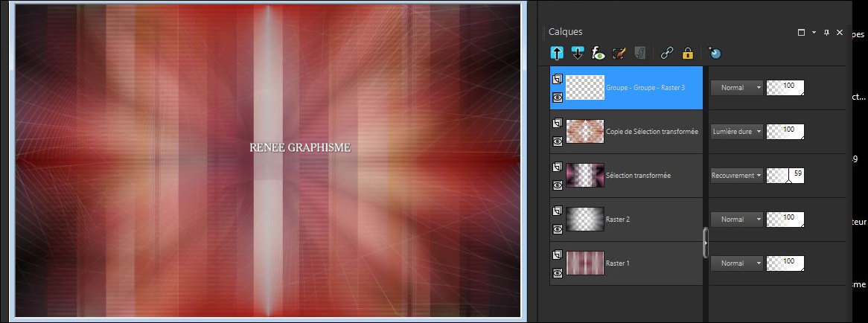Click the Raster 2 layer thumbnail
This screenshot has width=868, height=323.
click(x=585, y=219)
